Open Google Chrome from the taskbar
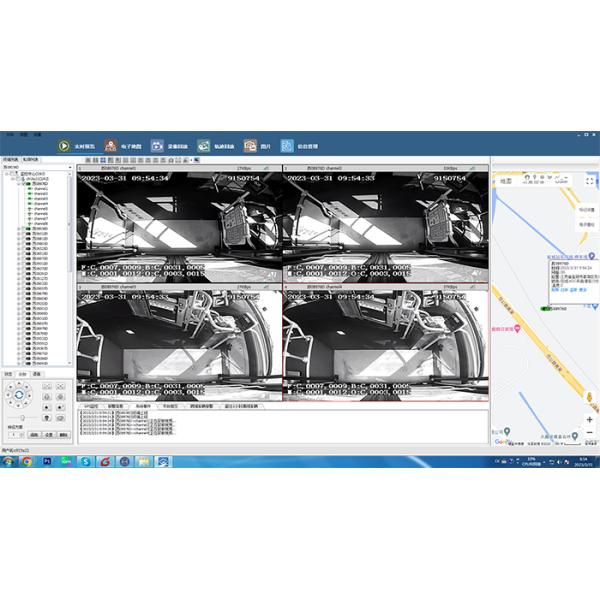 [27, 461]
